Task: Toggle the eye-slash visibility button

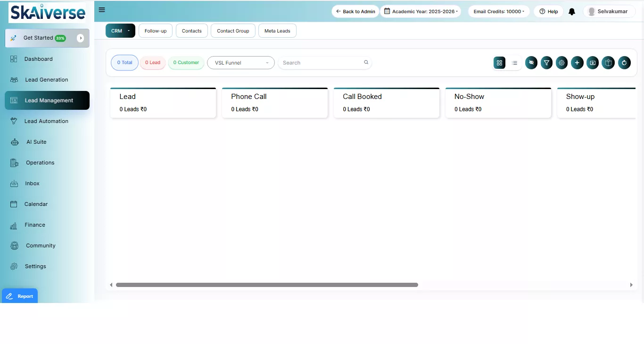Action: [x=531, y=63]
